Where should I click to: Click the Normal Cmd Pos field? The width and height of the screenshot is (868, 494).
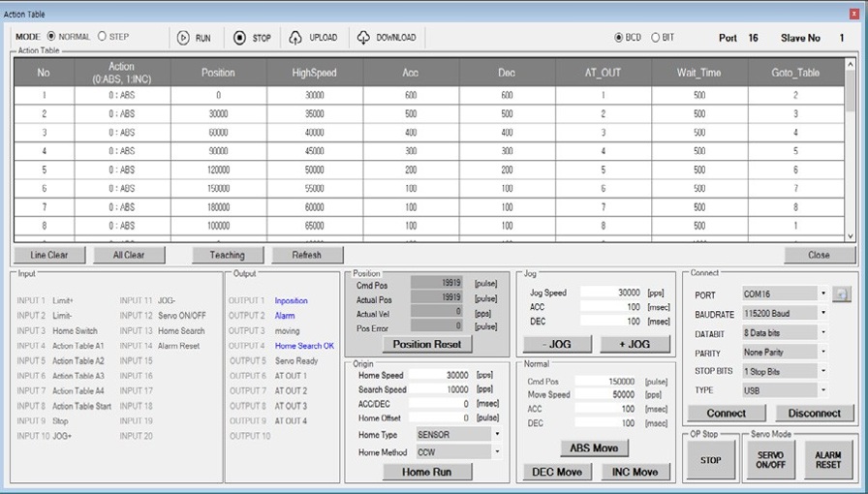pyautogui.click(x=606, y=382)
